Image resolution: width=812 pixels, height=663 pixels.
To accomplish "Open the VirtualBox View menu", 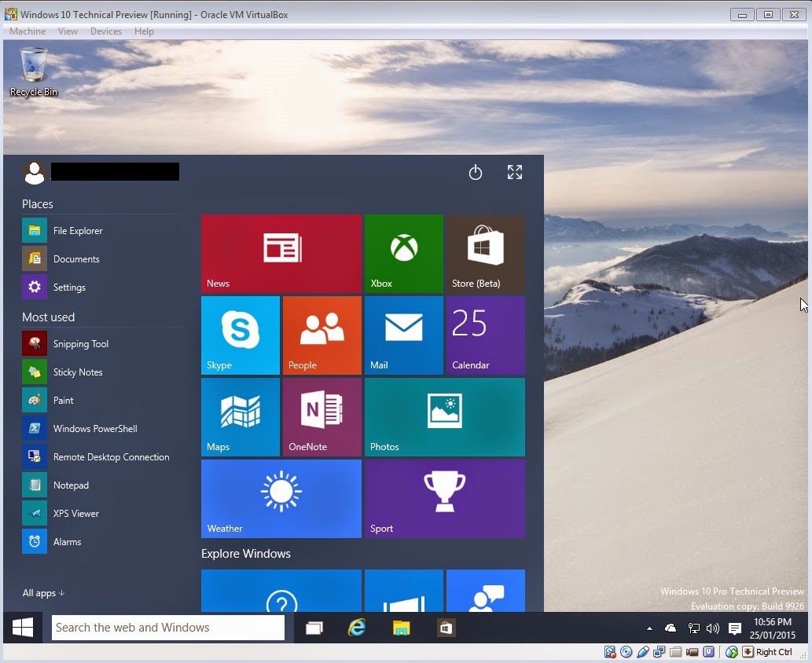I will (68, 31).
